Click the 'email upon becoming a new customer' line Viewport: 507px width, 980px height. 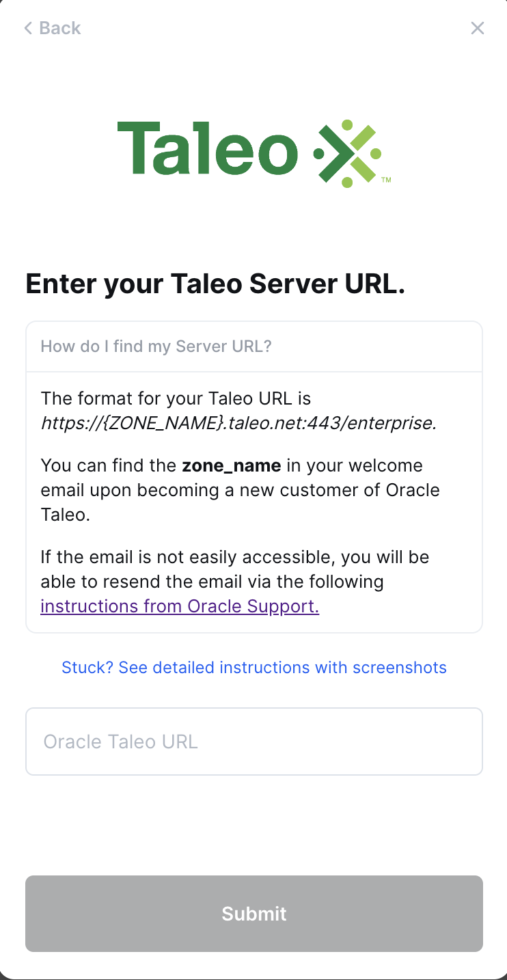click(x=240, y=490)
